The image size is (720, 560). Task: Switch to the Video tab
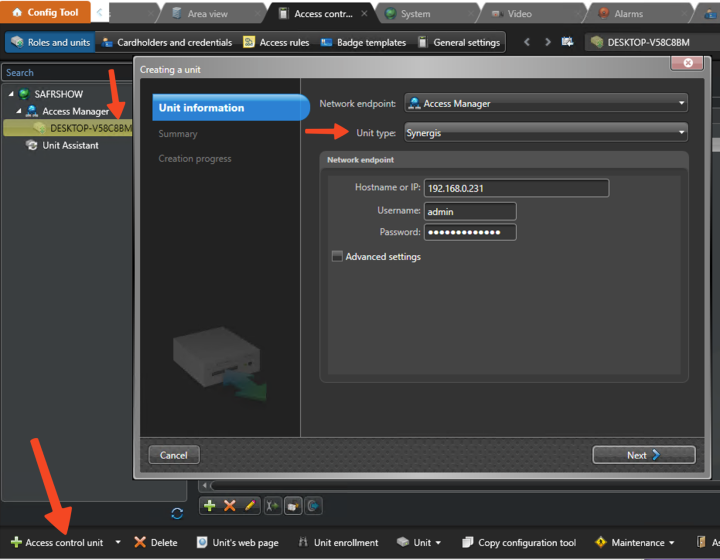point(519,14)
